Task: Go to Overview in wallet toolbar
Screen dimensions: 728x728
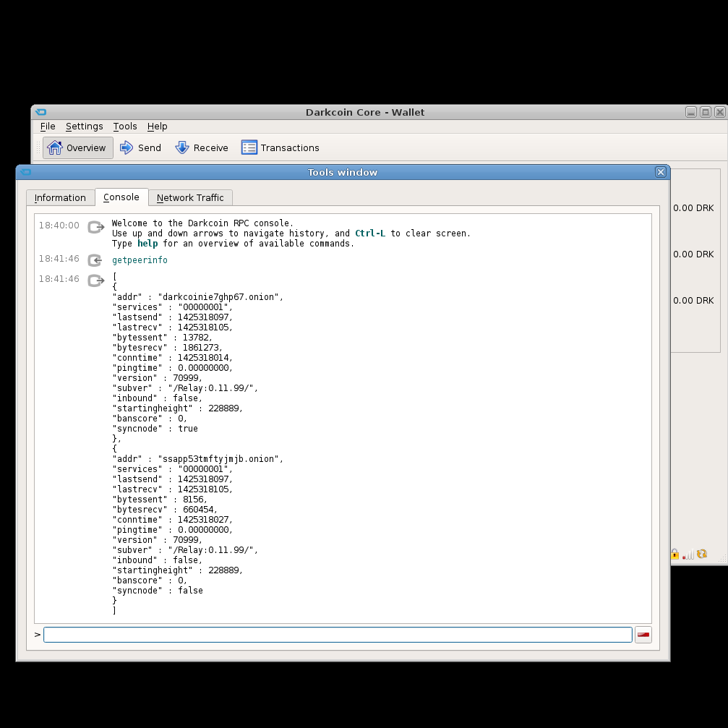Action: click(77, 147)
